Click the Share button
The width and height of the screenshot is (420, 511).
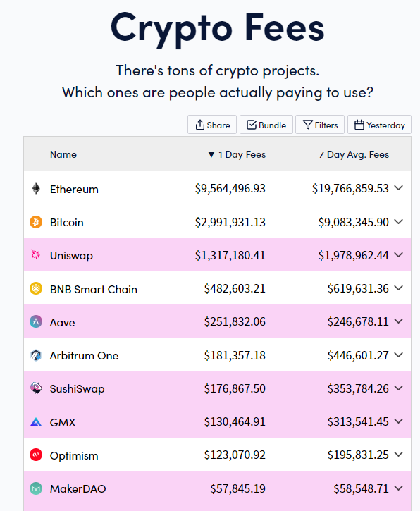click(x=212, y=125)
